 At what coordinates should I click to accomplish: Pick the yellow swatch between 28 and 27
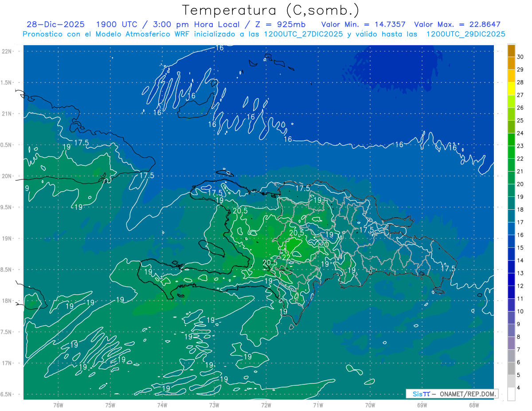coord(511,88)
